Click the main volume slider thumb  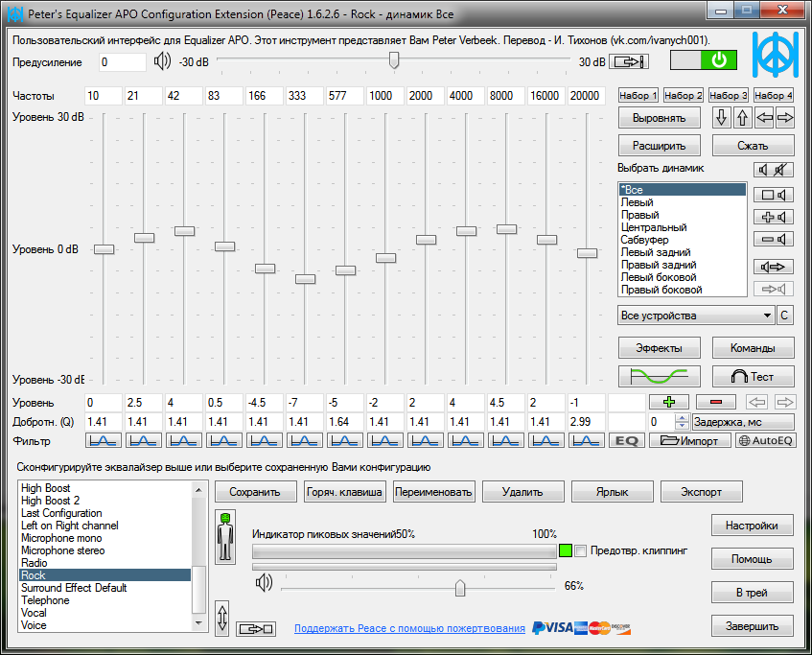click(x=460, y=588)
